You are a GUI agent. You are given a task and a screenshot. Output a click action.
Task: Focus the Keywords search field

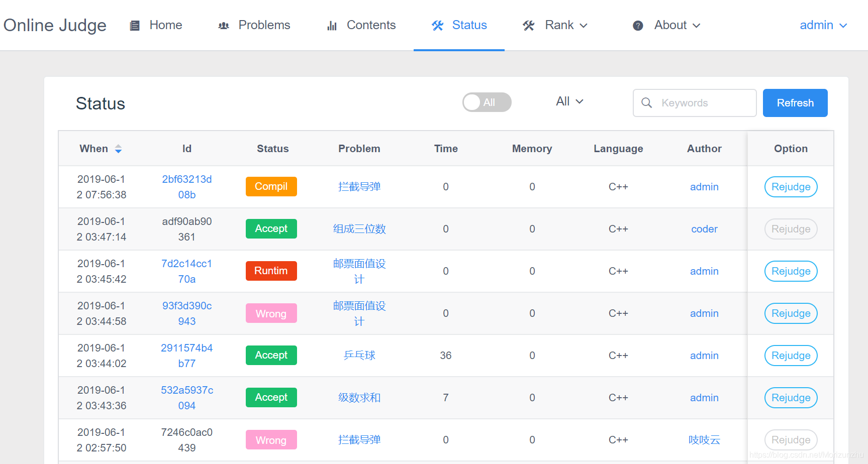(695, 103)
